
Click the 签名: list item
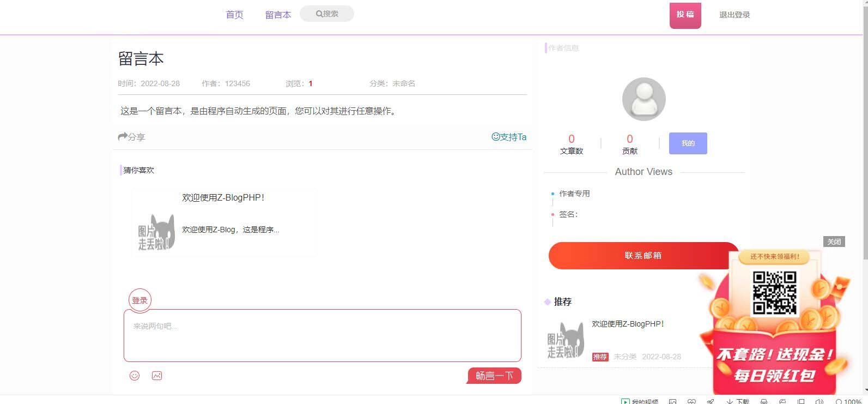(568, 214)
